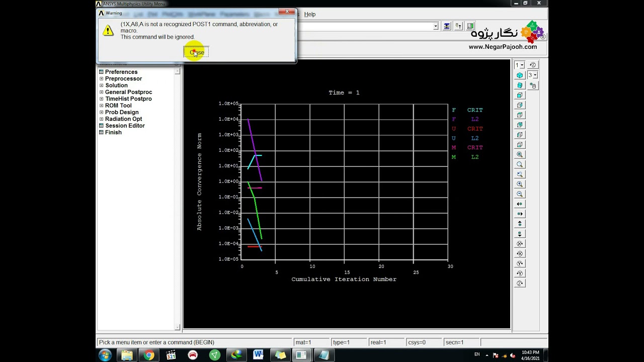Rotate about -Y axis icon
Screen dimensions: 644x362
(x=520, y=274)
